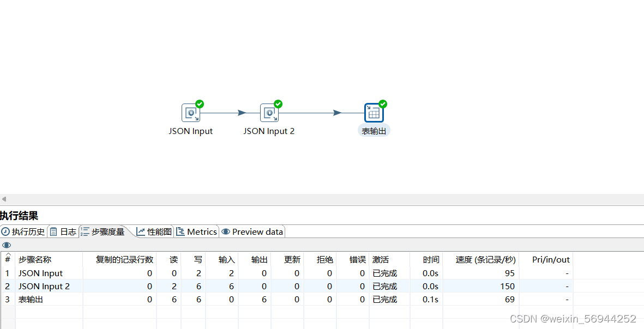Open the 步骤度量 tab
The height and width of the screenshot is (329, 644).
[107, 231]
